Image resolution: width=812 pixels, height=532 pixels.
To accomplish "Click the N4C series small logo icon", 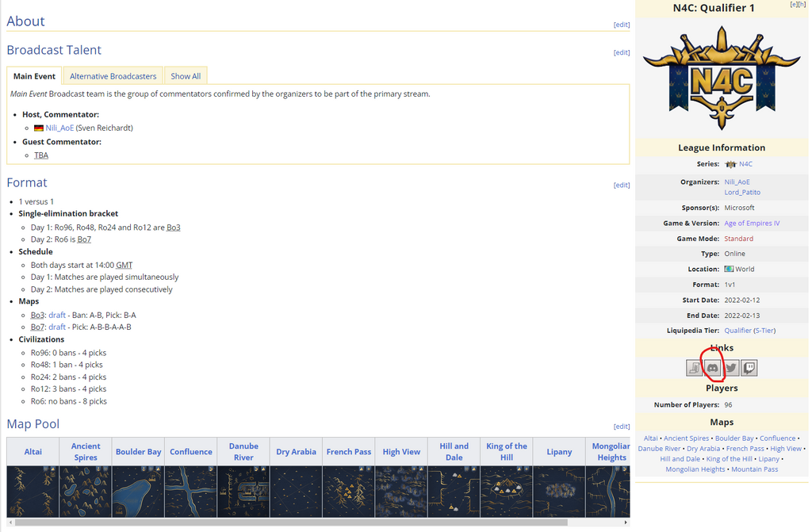I will (x=730, y=164).
